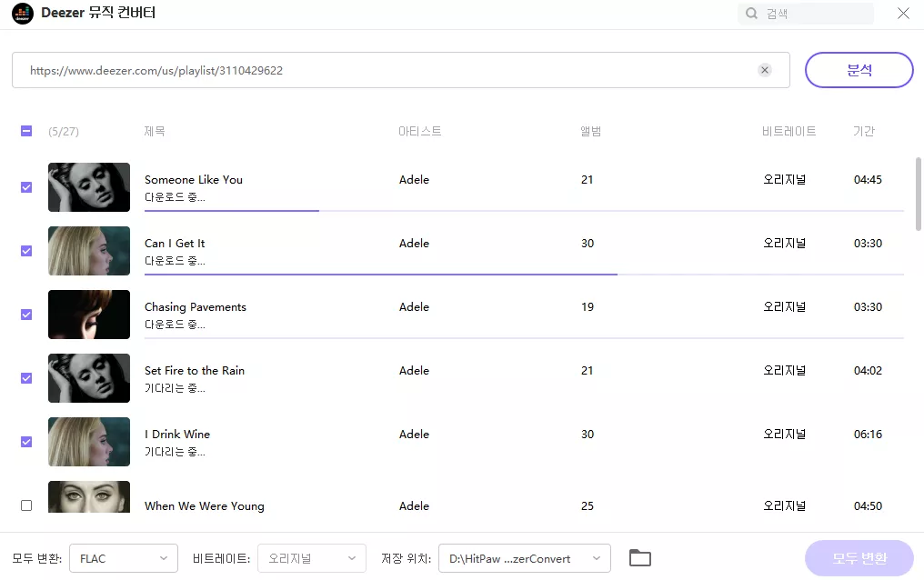Screen dimensions: 924x580
Task: Click 다운로드 중 status under Someone Like You
Action: click(x=175, y=197)
